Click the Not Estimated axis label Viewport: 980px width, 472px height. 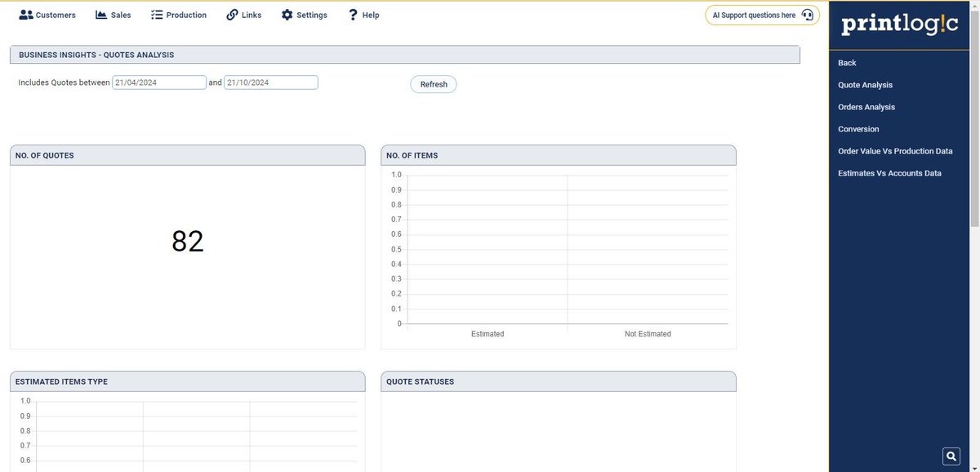[648, 334]
